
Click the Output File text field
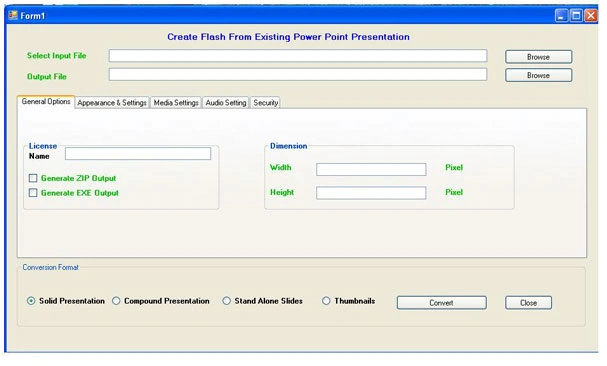pyautogui.click(x=298, y=74)
